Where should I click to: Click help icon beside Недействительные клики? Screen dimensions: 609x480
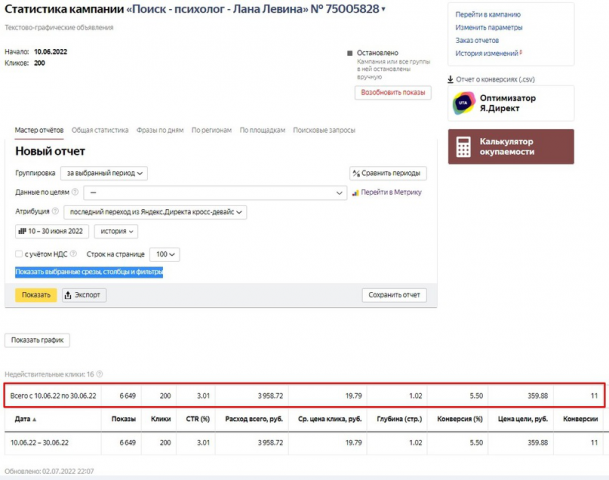(x=99, y=374)
